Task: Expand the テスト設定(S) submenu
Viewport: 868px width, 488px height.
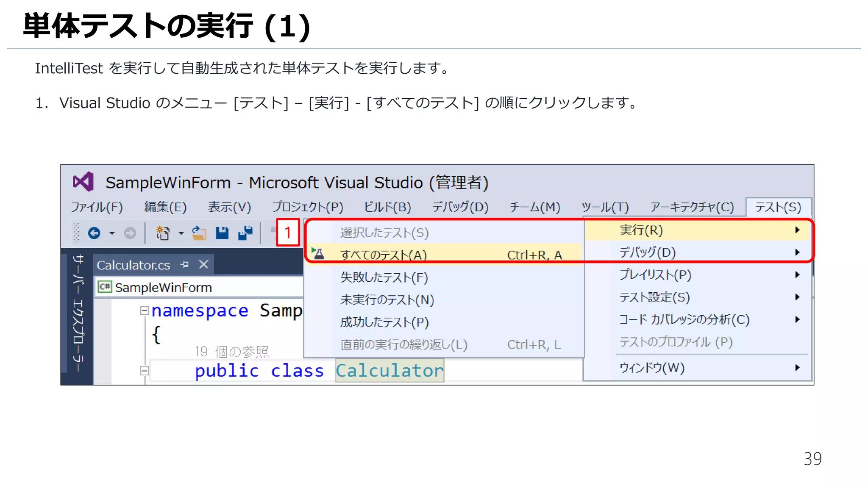Action: pos(698,297)
